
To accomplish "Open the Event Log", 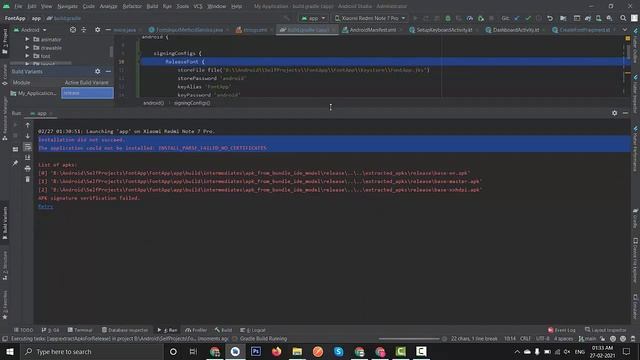I will click(562, 330).
